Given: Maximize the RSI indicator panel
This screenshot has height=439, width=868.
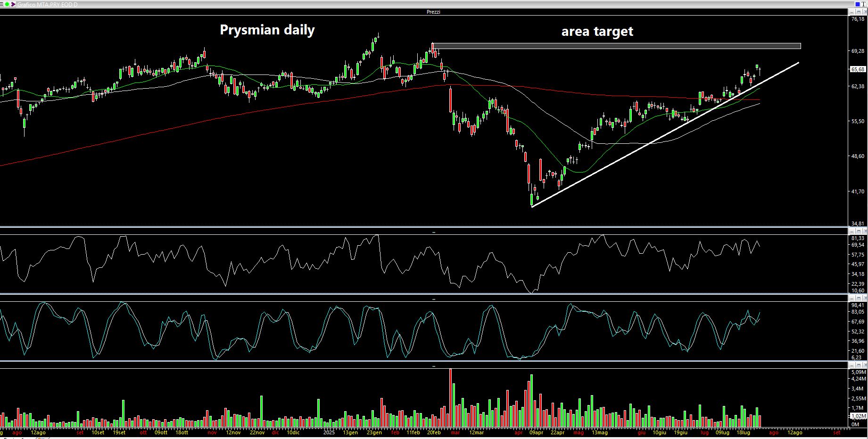Looking at the screenshot, I should pos(859,231).
